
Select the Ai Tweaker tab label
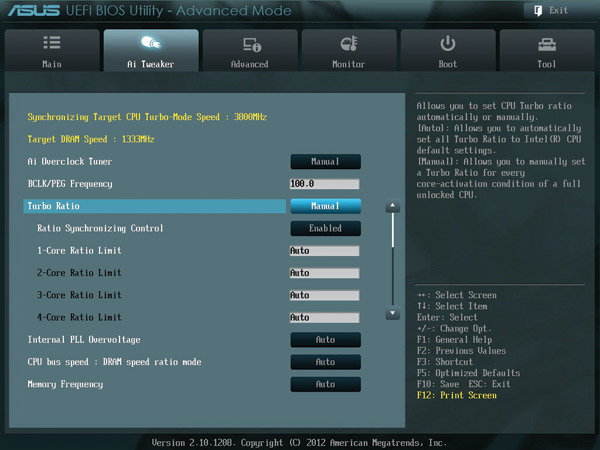tap(151, 64)
